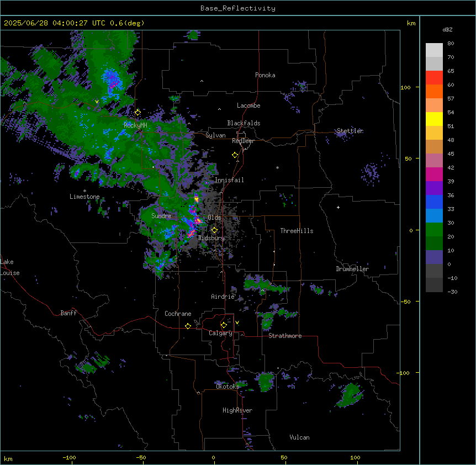Click the Sundre town label
This screenshot has height=465, width=476.
[x=161, y=216]
